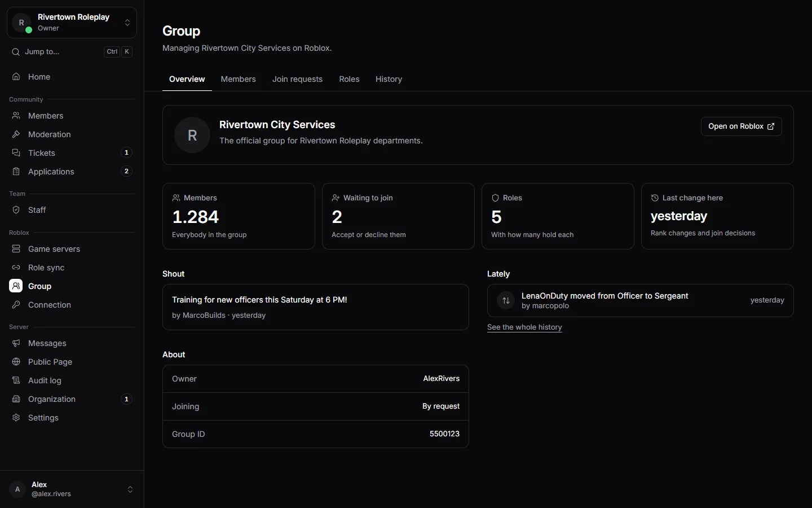The image size is (812, 508).
Task: Click the rank change arrows icon in Lately
Action: pos(506,300)
